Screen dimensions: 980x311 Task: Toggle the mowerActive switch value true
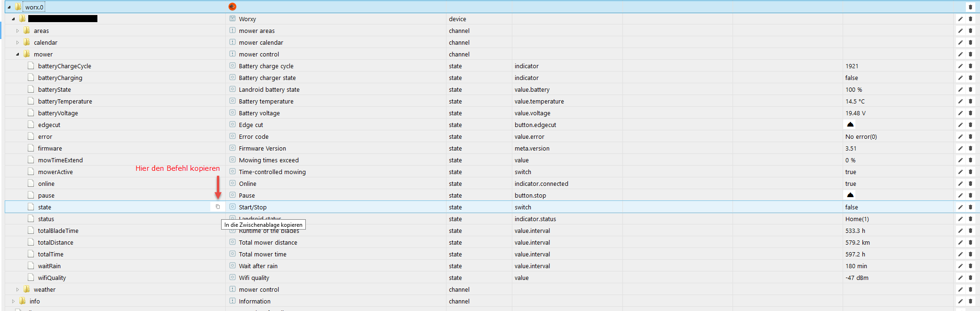851,172
